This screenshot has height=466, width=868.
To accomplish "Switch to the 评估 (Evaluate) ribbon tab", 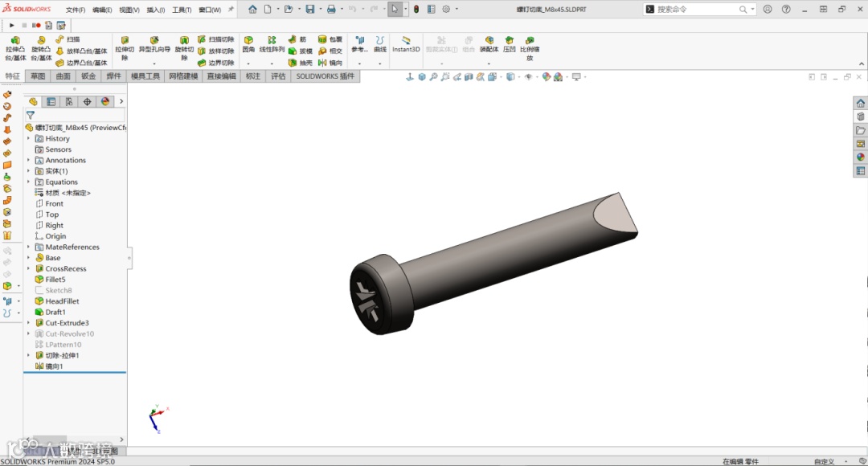I will click(x=278, y=76).
